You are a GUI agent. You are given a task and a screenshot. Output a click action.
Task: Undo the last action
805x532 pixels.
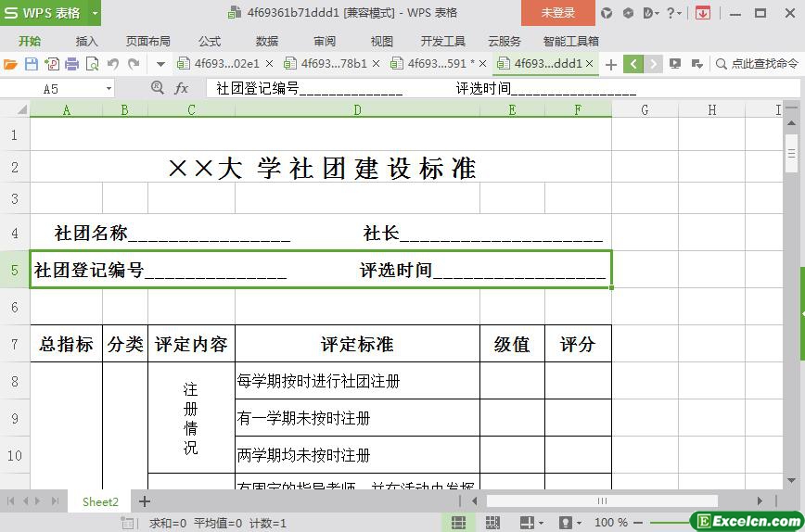coord(113,64)
